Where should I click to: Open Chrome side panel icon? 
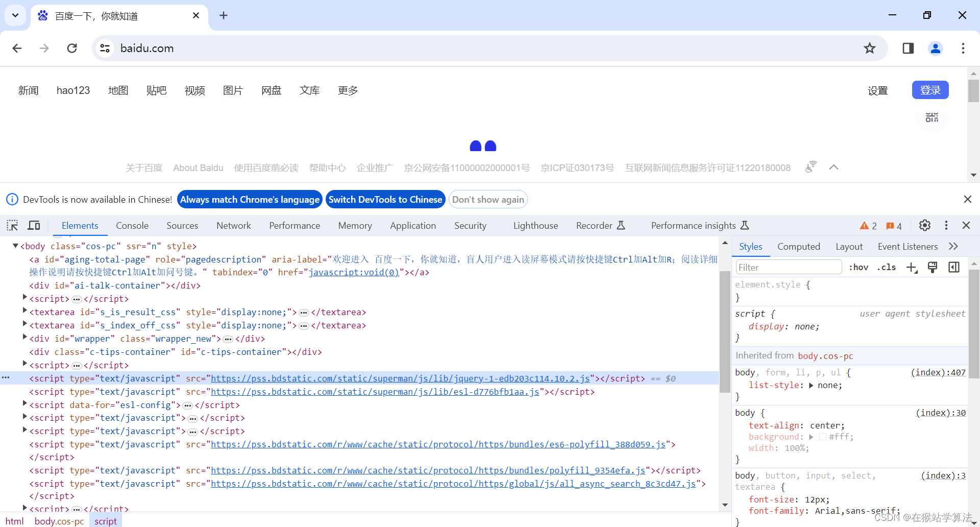908,48
